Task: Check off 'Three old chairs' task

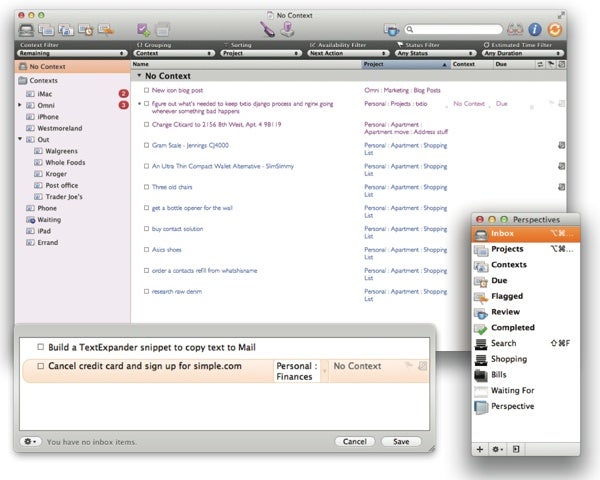Action: pos(146,187)
